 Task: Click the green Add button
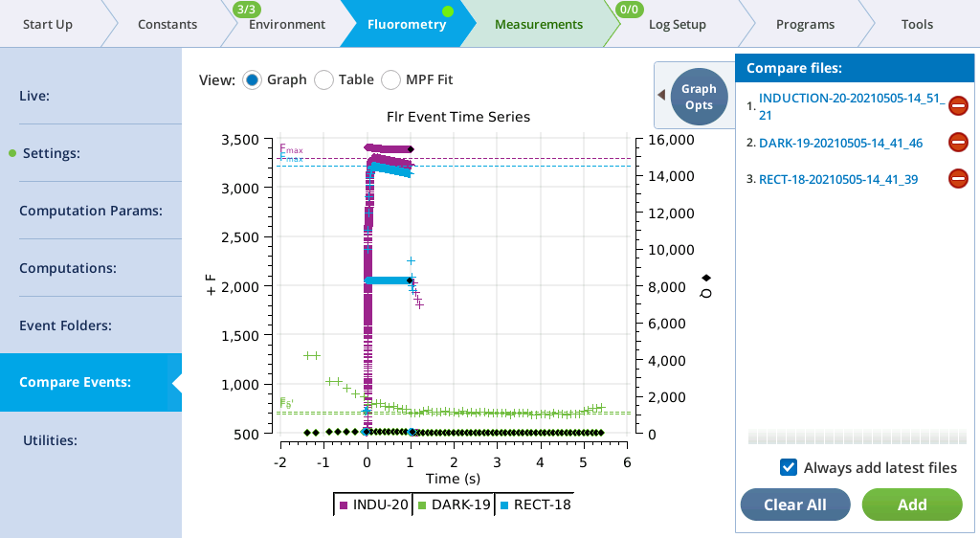tap(911, 504)
